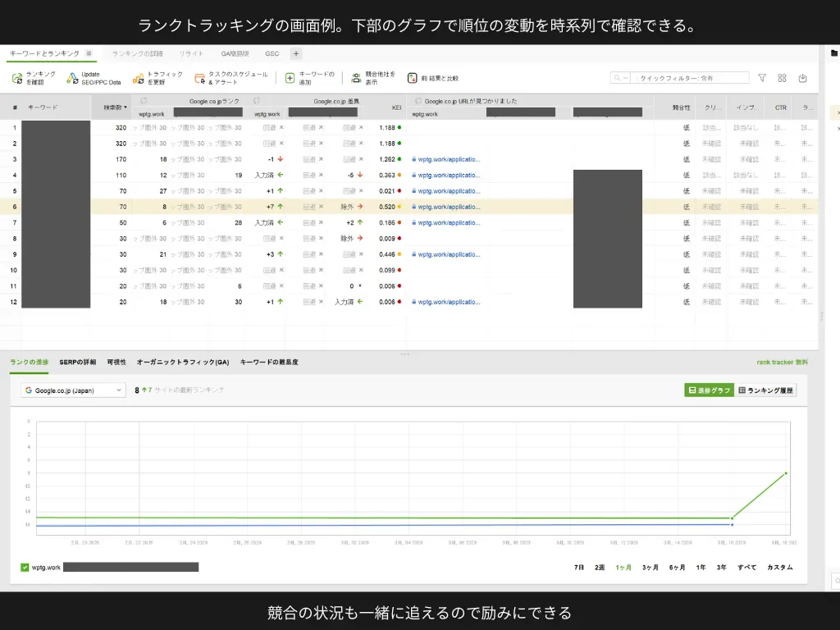Viewport: 840px width, 630px height.
Task: Open タスクのスケジュール＆アラート icon
Action: 199,77
